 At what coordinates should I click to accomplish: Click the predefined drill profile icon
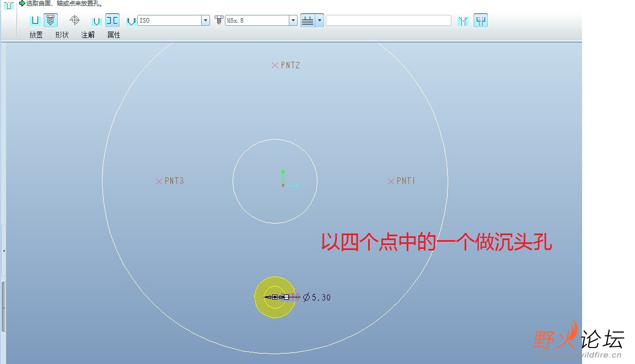tap(96, 20)
